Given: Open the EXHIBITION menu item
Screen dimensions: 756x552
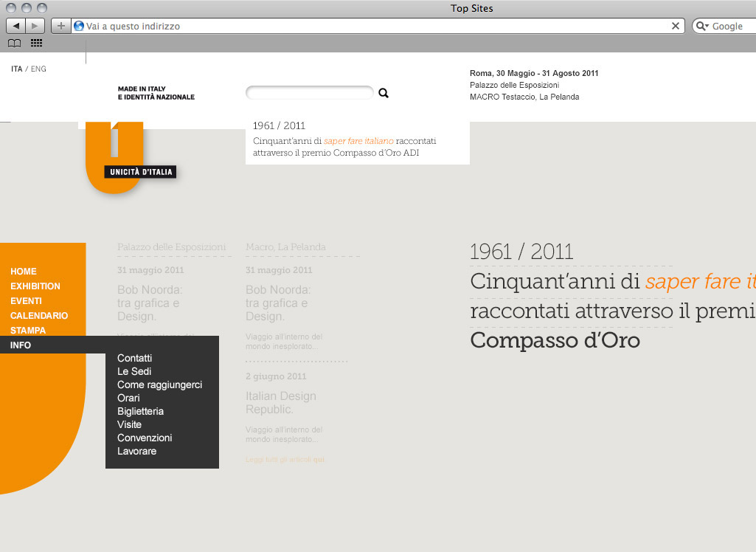Looking at the screenshot, I should 35,286.
